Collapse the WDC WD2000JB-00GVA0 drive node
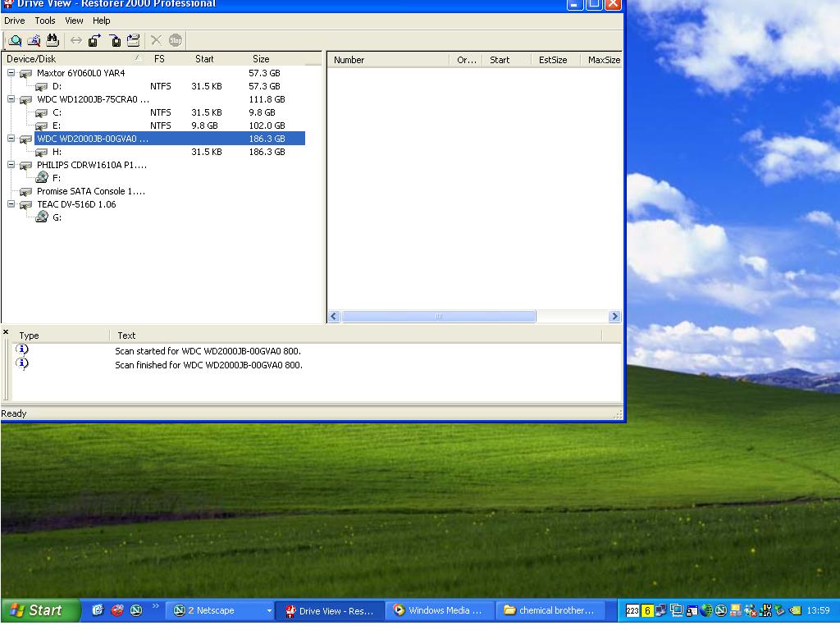840x630 pixels. (x=11, y=138)
